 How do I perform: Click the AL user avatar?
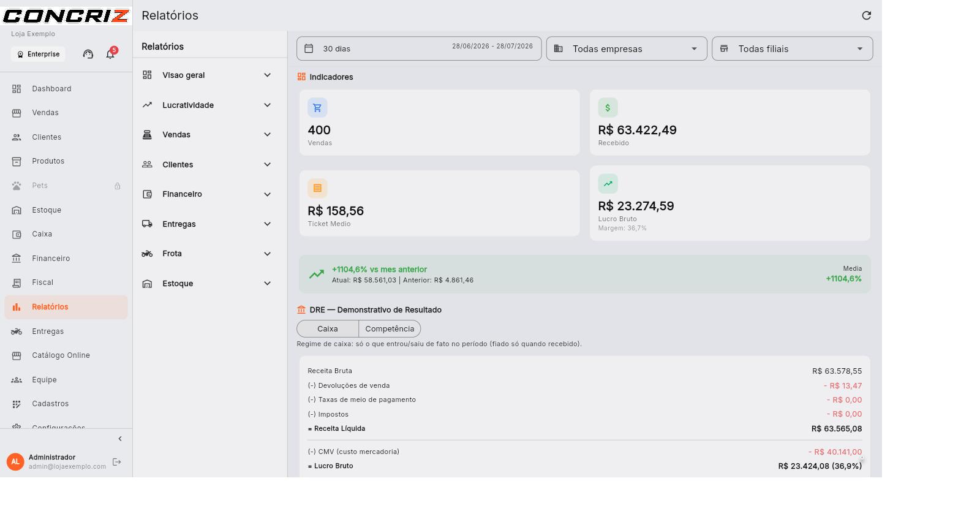(15, 462)
